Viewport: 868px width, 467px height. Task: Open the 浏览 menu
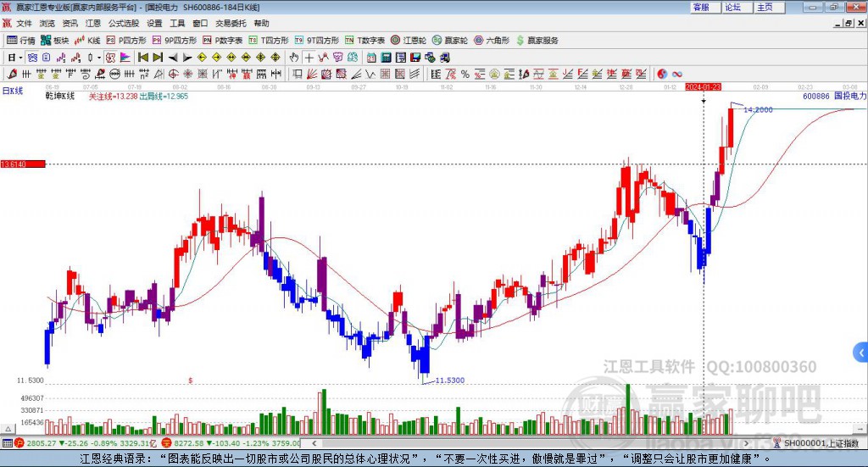pyautogui.click(x=47, y=23)
